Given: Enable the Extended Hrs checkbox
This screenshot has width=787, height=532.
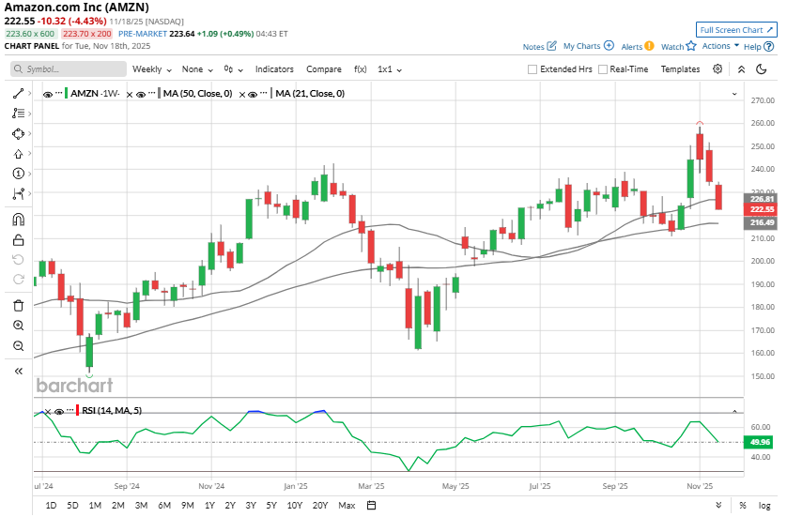Looking at the screenshot, I should (x=532, y=69).
